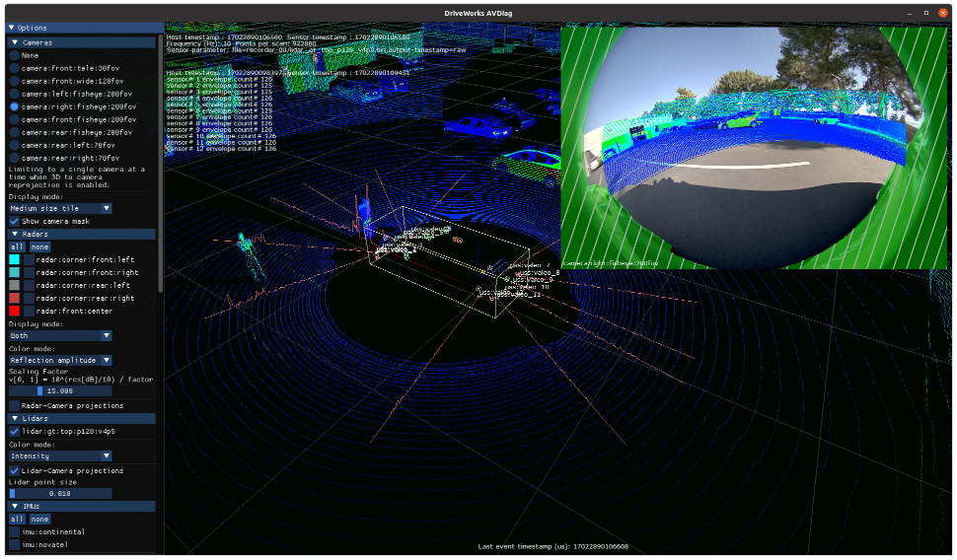Click the "none" button under IMUs

point(39,519)
